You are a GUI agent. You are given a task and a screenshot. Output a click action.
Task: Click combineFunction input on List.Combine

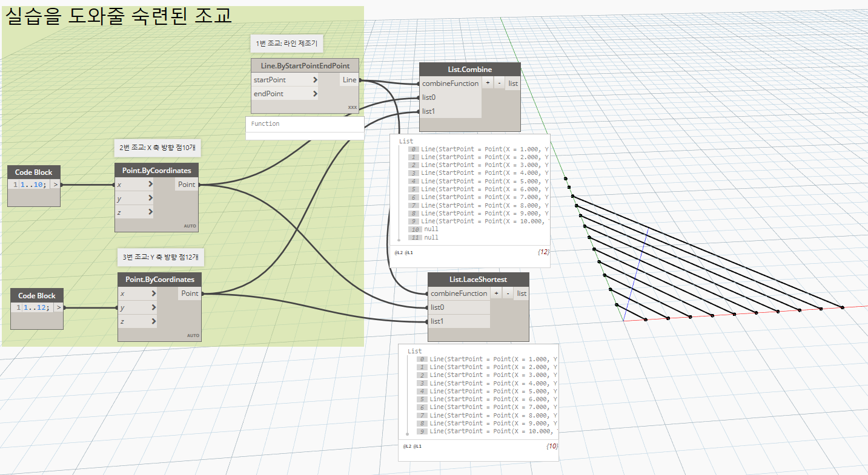click(450, 84)
